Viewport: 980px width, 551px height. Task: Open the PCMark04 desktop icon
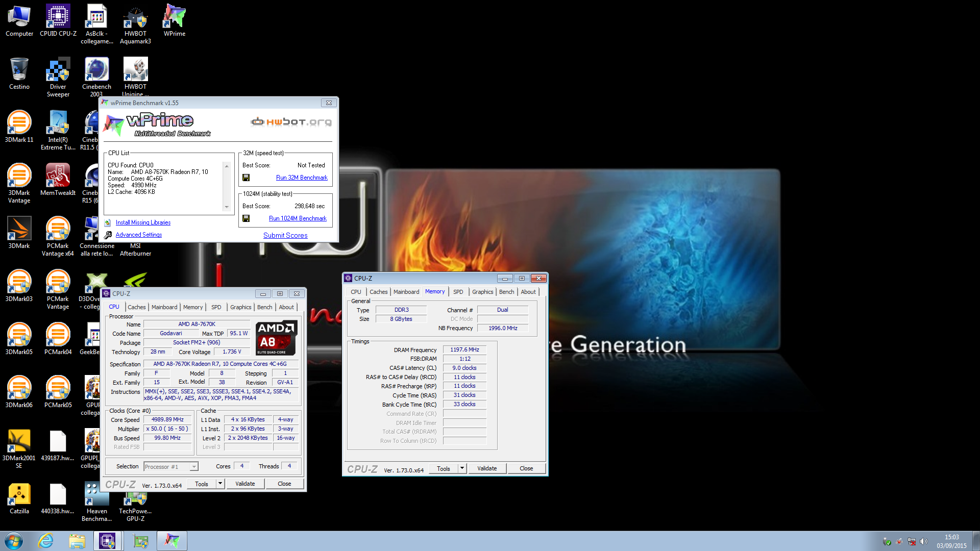click(x=58, y=339)
